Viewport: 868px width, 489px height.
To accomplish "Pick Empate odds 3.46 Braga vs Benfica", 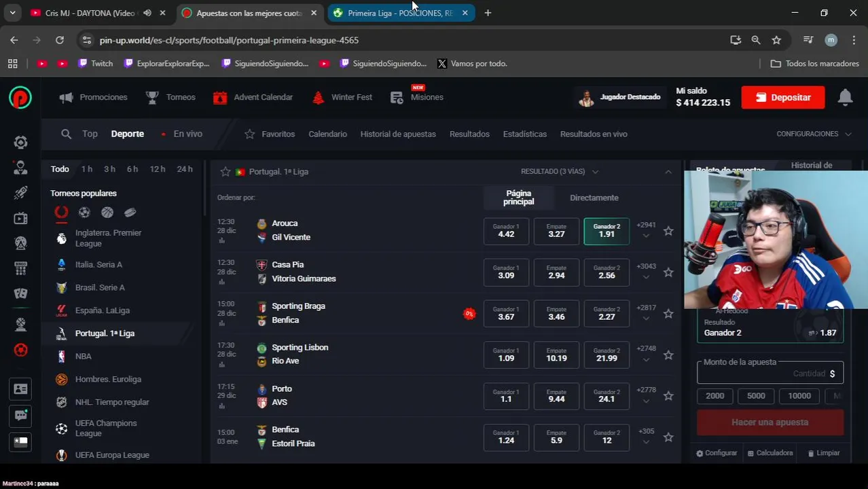I will click(x=556, y=313).
